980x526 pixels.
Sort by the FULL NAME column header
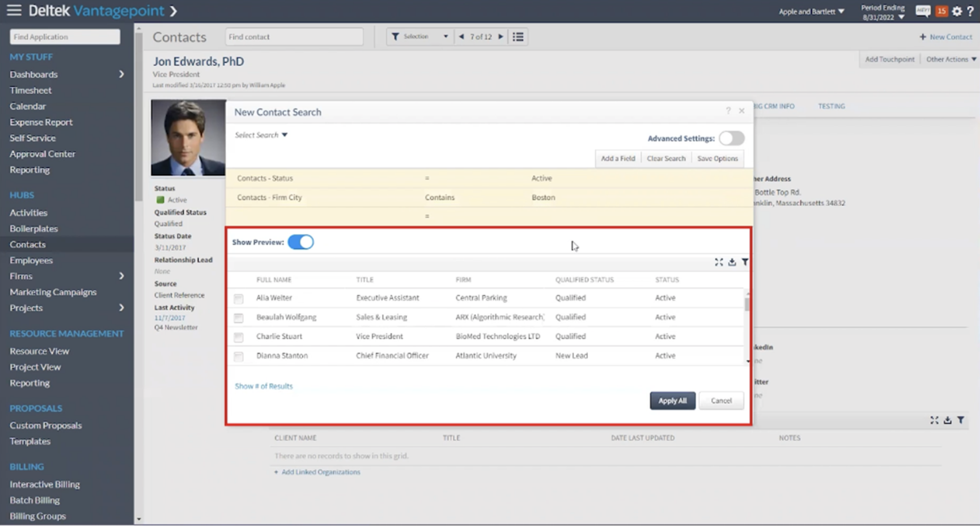(x=274, y=280)
